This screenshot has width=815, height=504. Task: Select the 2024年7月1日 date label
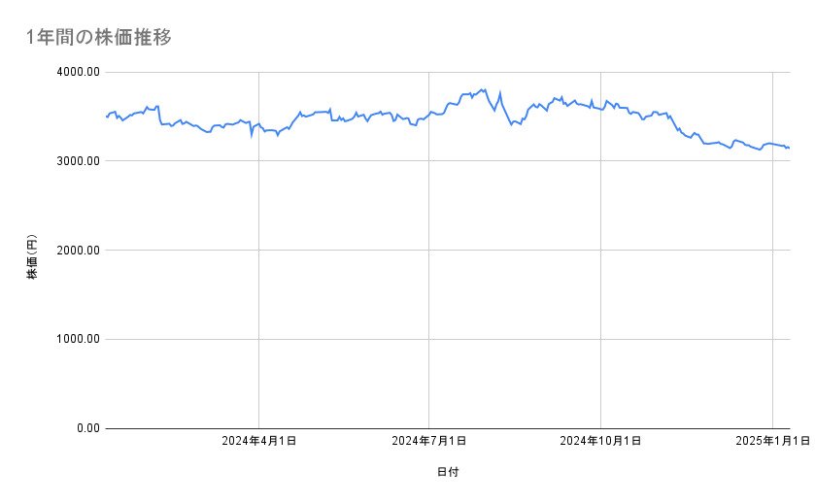click(x=428, y=442)
